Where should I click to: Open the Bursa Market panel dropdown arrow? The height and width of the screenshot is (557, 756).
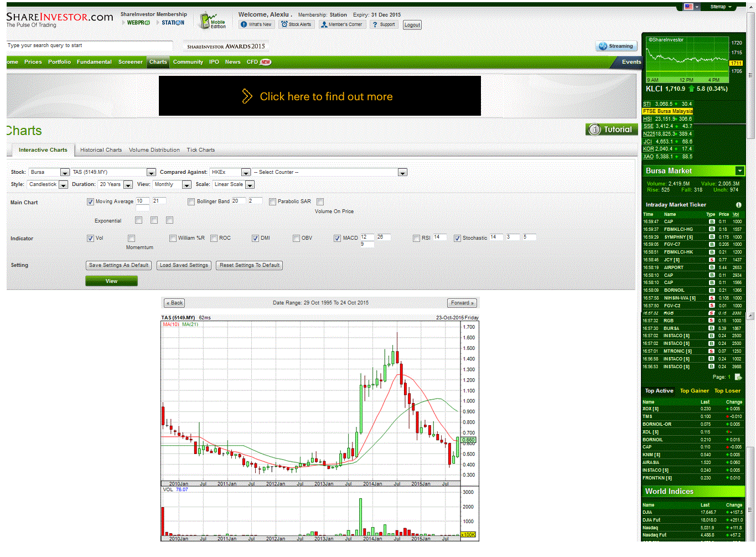coord(741,171)
